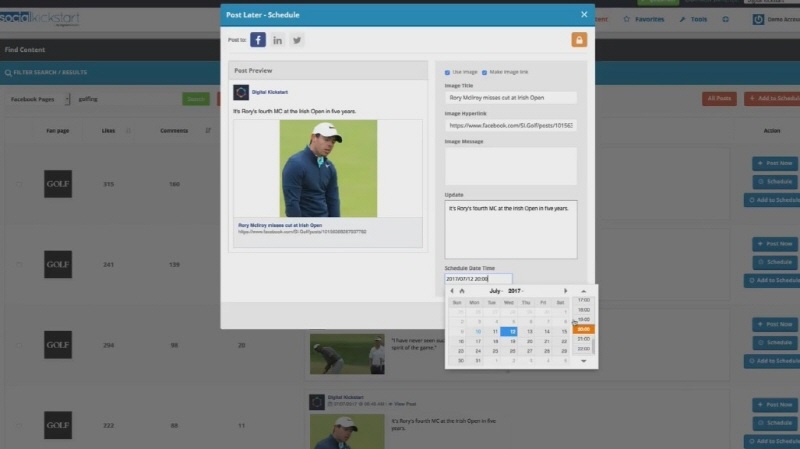Pick July 12 in the calendar

click(509, 332)
